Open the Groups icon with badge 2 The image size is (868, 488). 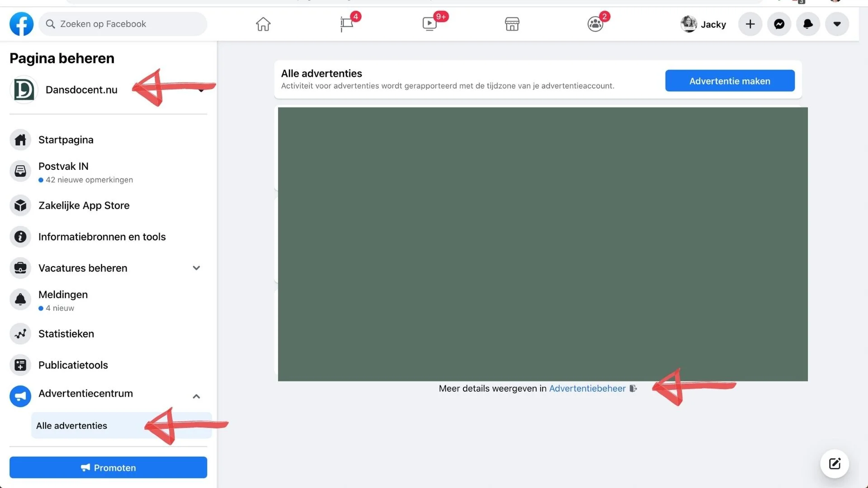595,24
